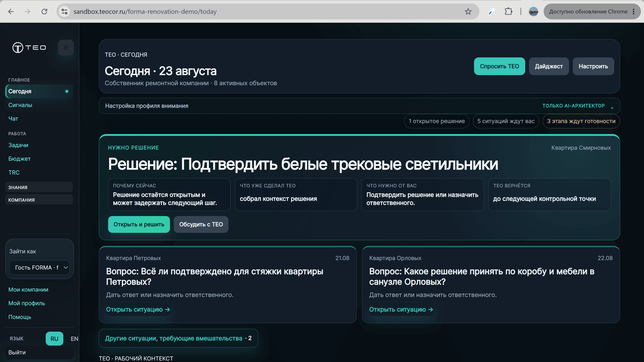Open situation link for Квартира Орловых
This screenshot has height=362, width=644.
401,309
